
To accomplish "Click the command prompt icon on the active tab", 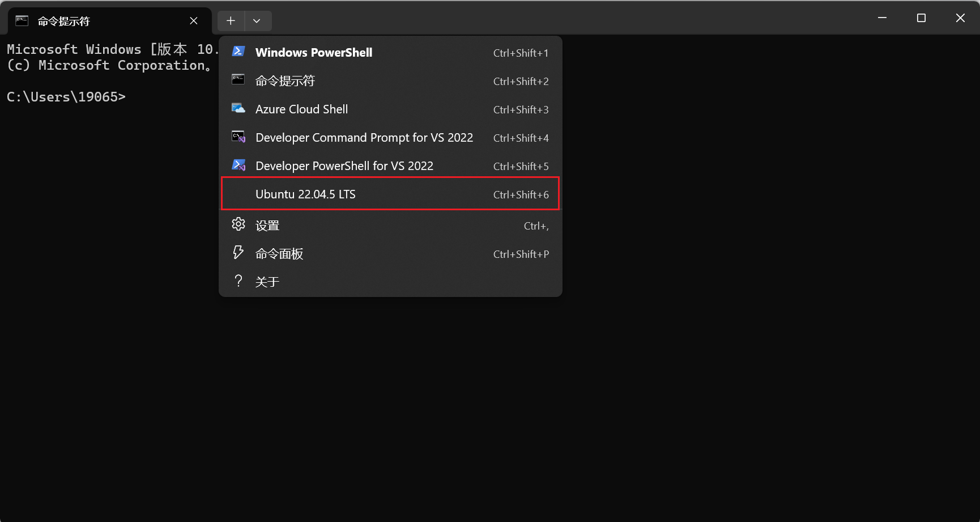I will pyautogui.click(x=22, y=20).
